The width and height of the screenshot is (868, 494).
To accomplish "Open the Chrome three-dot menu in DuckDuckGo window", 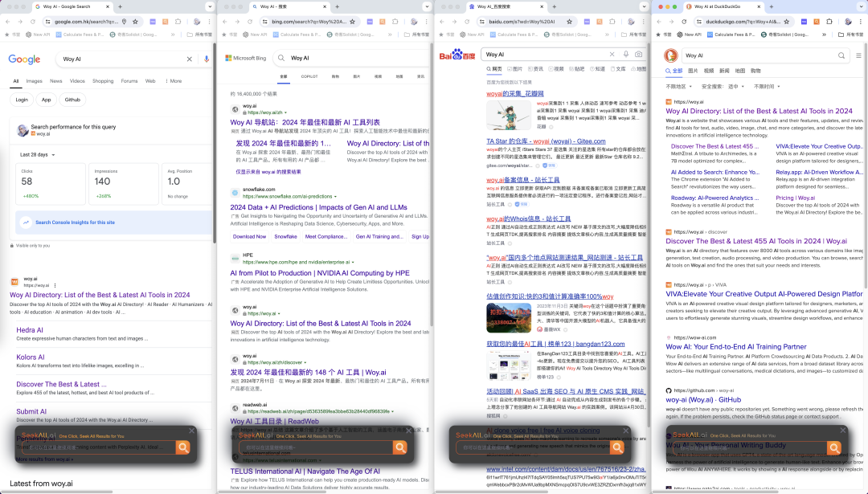I will [860, 22].
